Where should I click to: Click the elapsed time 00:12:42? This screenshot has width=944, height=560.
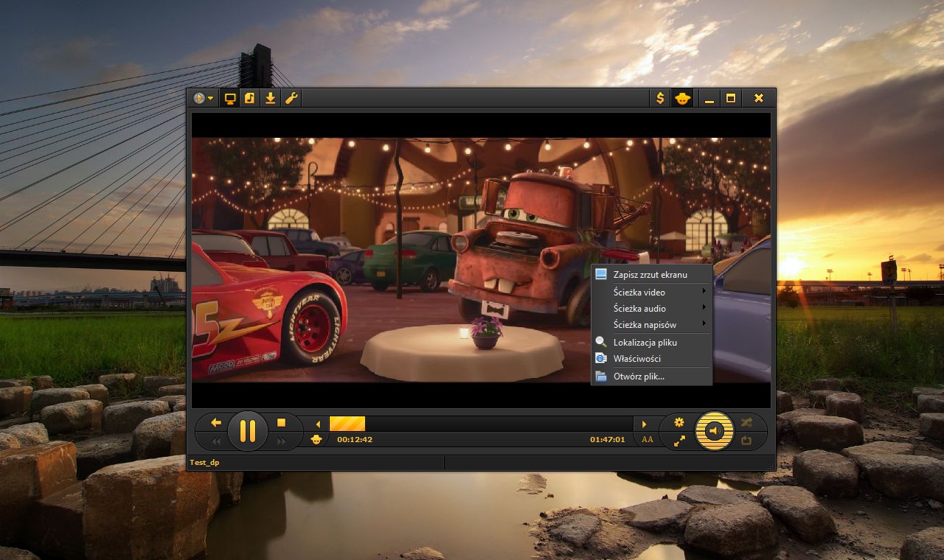coord(355,440)
